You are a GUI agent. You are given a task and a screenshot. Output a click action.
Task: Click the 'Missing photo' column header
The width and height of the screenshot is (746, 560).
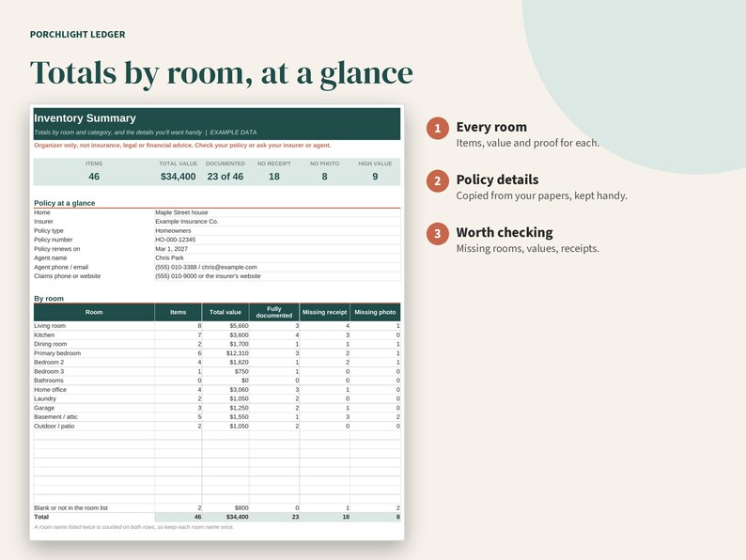[x=375, y=313]
